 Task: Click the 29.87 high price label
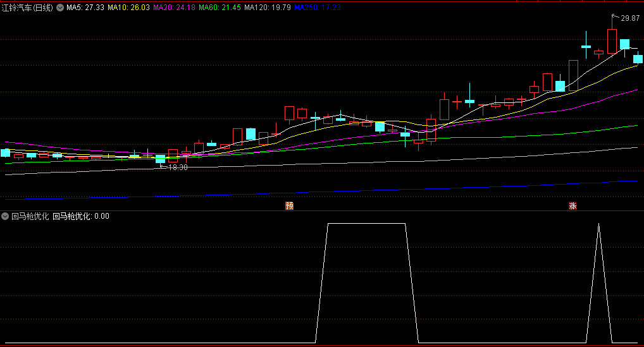[x=630, y=18]
